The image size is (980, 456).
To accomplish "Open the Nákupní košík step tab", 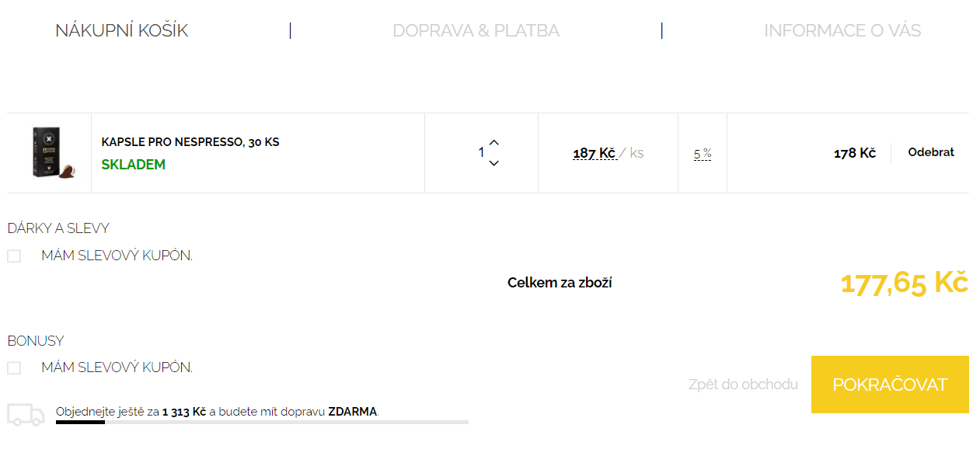I will pyautogui.click(x=122, y=30).
